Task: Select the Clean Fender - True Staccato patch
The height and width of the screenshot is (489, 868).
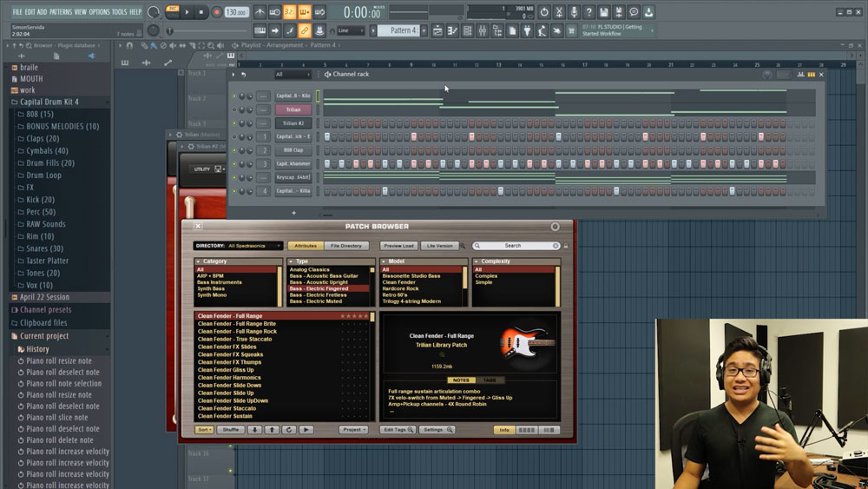Action: tap(234, 340)
